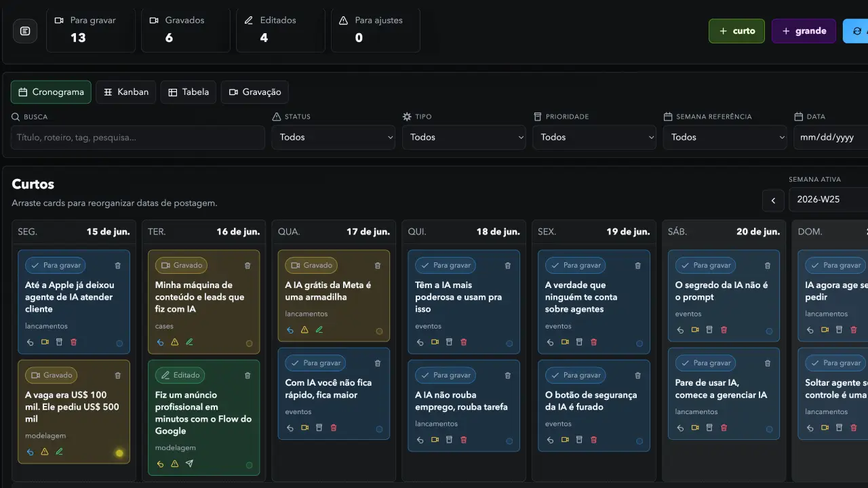Open the Status filter dropdown

[x=334, y=138]
